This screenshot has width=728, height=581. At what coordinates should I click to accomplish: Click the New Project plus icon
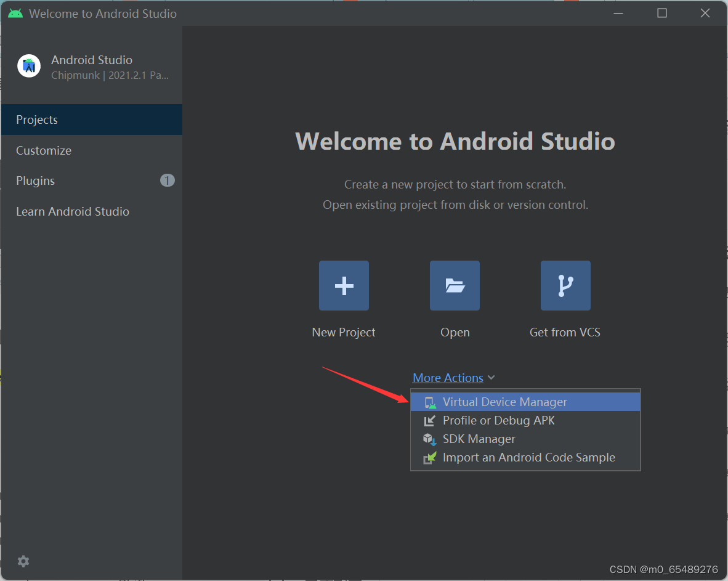click(344, 286)
